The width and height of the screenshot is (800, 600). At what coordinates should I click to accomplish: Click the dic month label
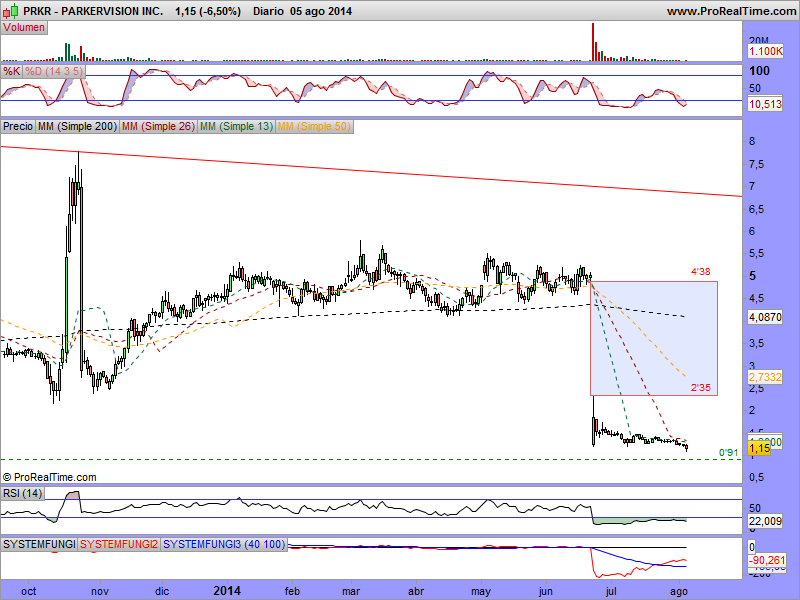(162, 591)
